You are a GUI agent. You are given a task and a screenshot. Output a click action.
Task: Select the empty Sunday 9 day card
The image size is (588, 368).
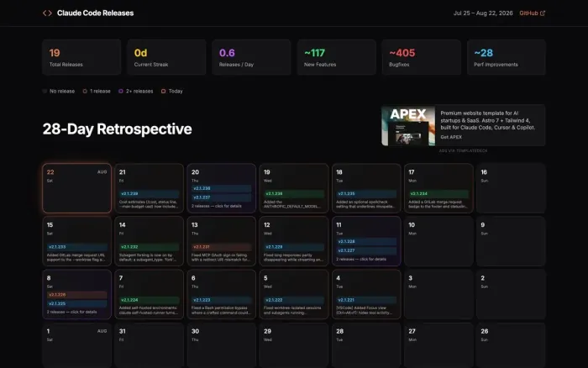pos(511,241)
